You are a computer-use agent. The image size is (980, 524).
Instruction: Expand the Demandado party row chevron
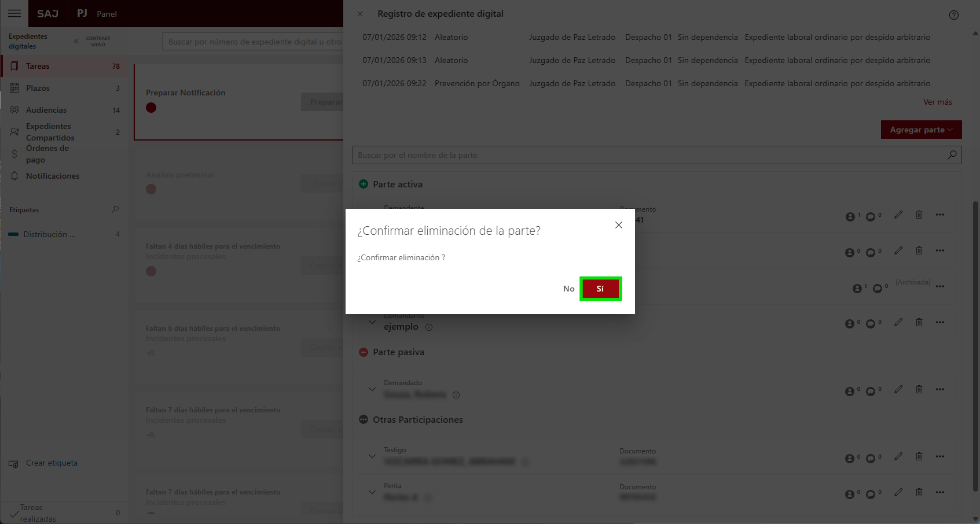(x=372, y=389)
